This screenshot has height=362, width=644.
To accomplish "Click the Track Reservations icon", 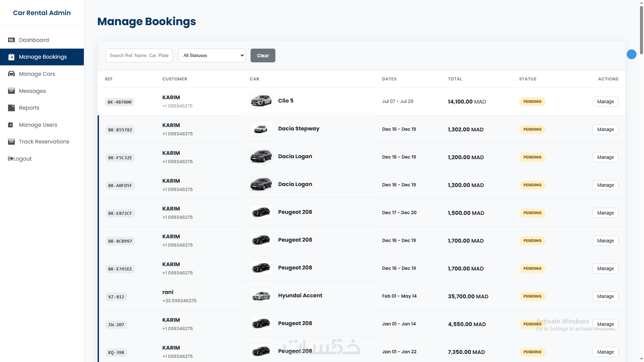I will [11, 141].
